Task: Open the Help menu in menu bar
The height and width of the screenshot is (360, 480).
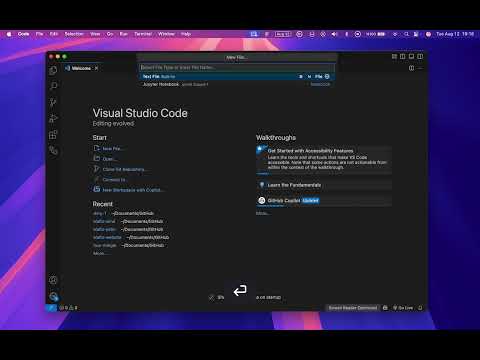Action: 186,34
